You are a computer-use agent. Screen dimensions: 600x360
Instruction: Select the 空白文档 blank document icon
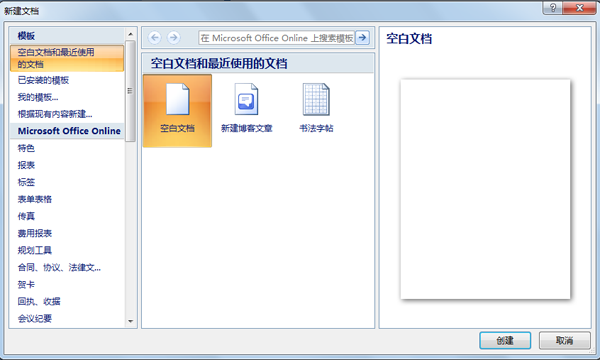point(177,111)
